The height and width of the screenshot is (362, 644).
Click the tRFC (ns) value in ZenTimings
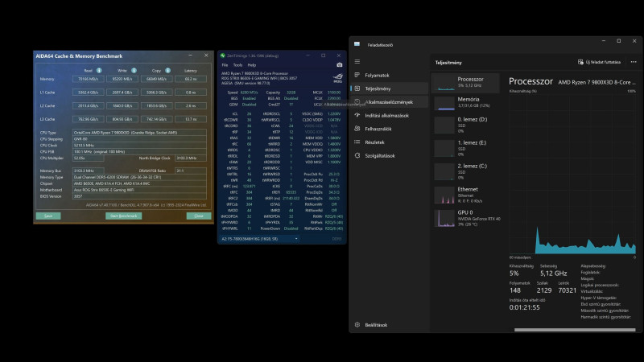pyautogui.click(x=249, y=187)
